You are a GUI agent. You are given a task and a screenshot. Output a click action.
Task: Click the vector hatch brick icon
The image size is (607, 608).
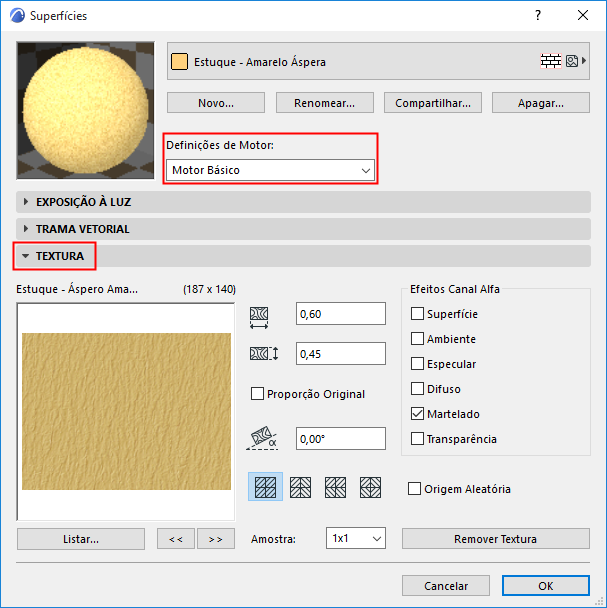click(550, 61)
